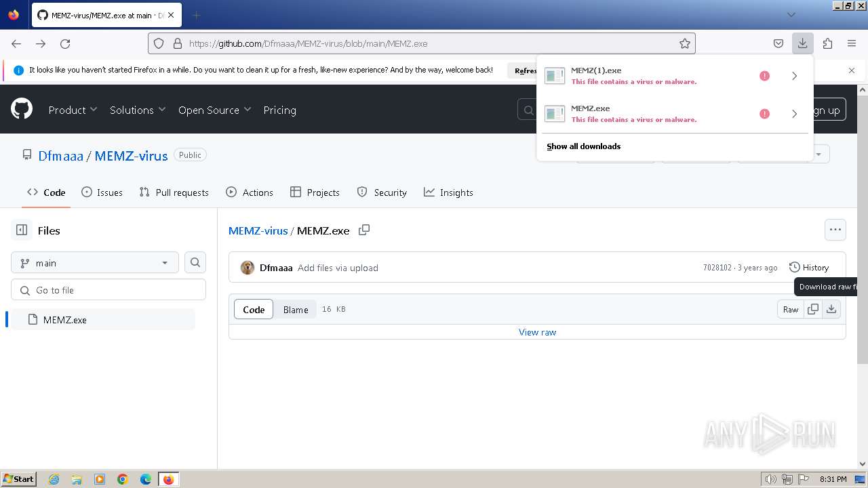Image resolution: width=868 pixels, height=488 pixels.
Task: Click the volume icon in system tray
Action: (x=771, y=479)
